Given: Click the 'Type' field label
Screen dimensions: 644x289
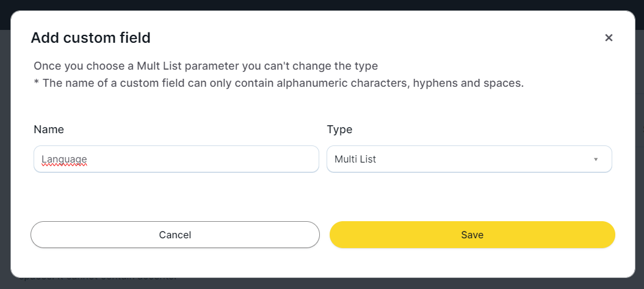Looking at the screenshot, I should tap(339, 130).
